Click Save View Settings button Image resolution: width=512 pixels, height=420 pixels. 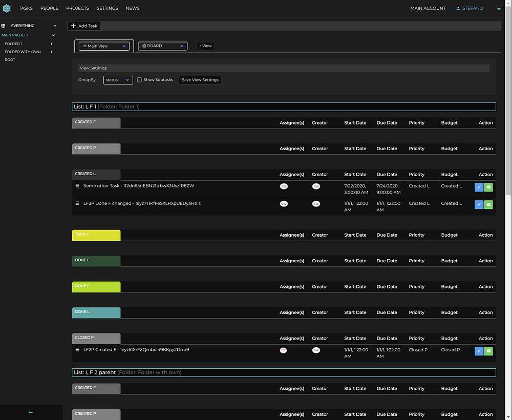coord(200,80)
